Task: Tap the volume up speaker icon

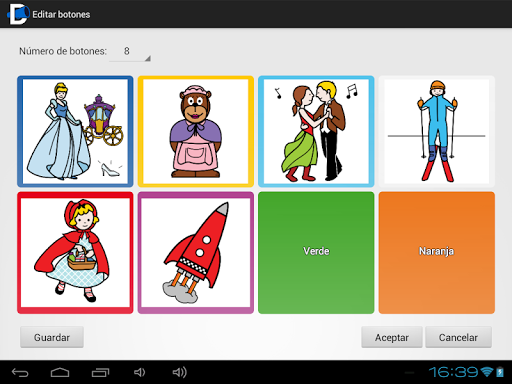Action: tap(180, 372)
